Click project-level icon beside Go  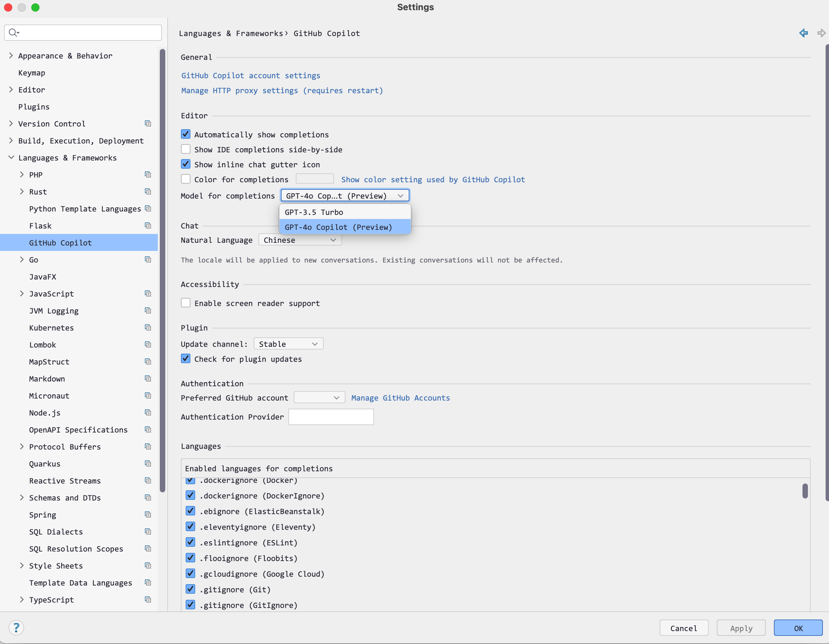(148, 259)
